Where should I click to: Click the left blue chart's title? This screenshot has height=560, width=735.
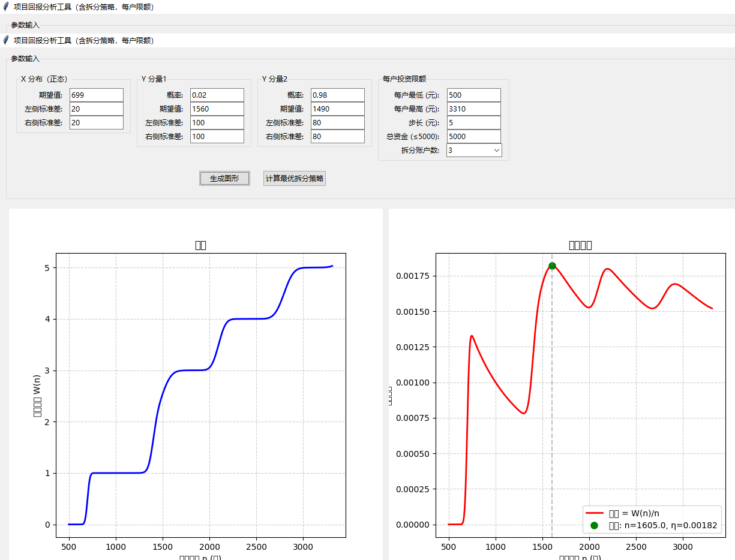click(200, 245)
